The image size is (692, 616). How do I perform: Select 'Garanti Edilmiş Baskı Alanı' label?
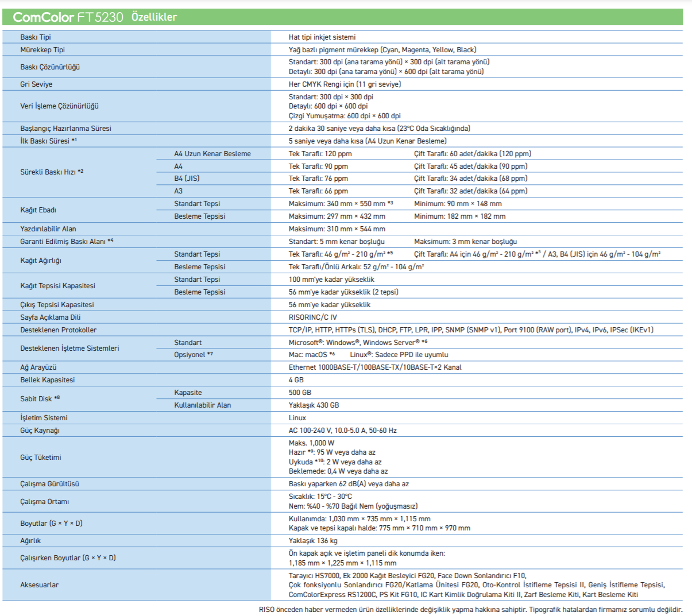point(67,242)
